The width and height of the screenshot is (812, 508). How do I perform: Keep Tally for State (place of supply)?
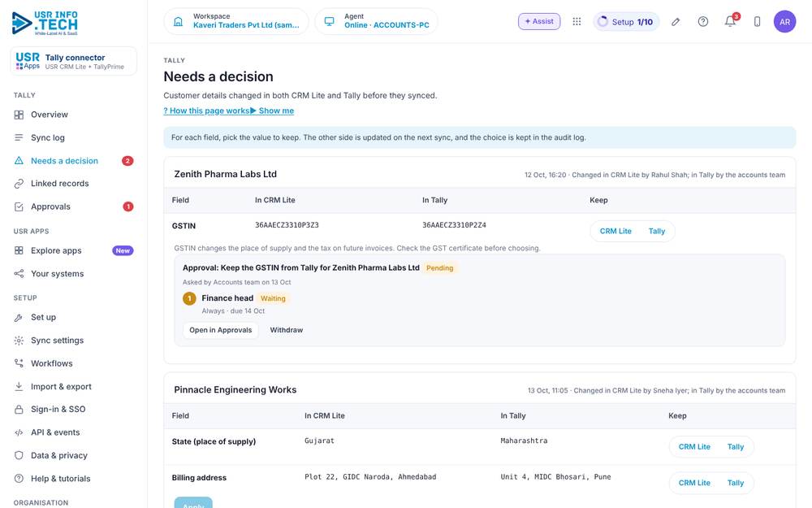(x=736, y=447)
